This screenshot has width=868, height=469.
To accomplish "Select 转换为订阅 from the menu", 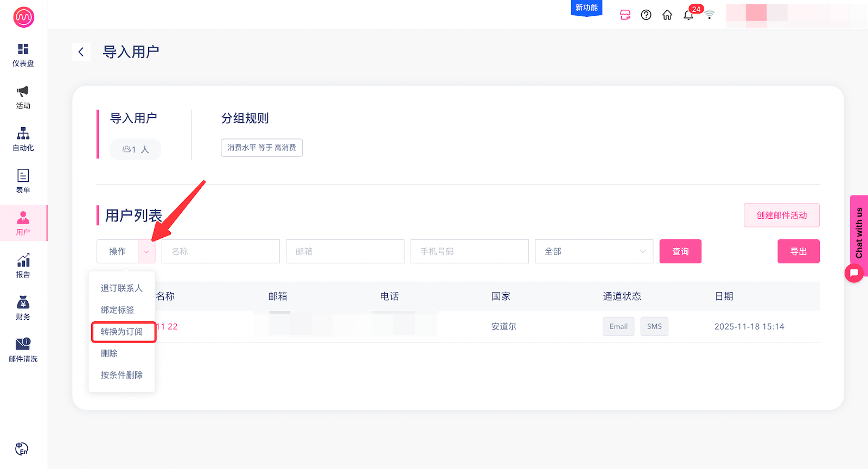I will pyautogui.click(x=122, y=332).
